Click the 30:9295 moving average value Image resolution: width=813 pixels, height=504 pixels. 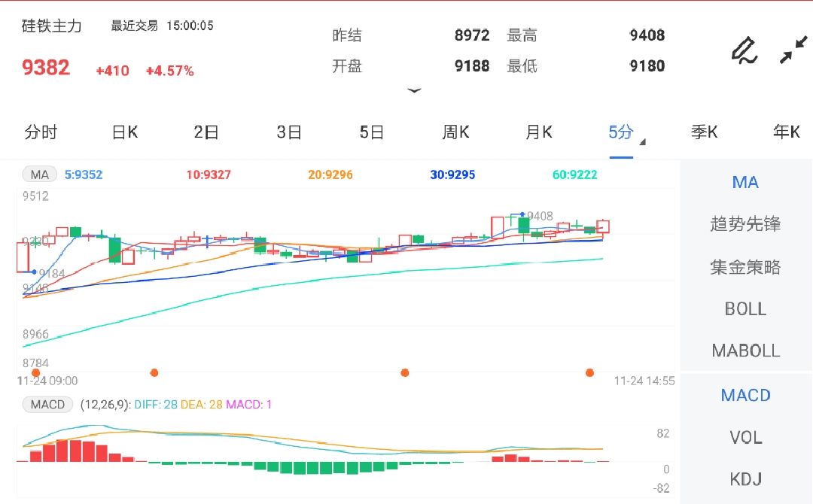pyautogui.click(x=452, y=175)
